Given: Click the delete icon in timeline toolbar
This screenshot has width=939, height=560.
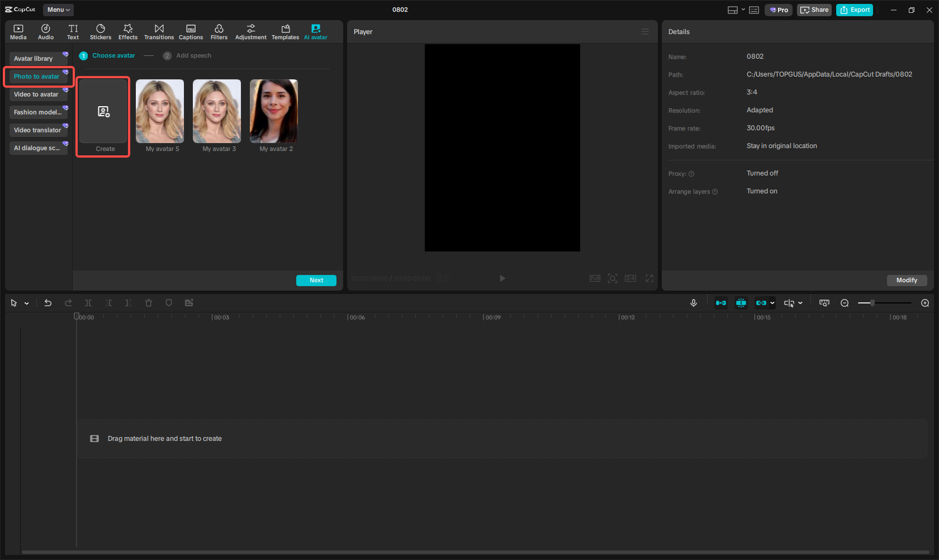Looking at the screenshot, I should click(x=149, y=302).
